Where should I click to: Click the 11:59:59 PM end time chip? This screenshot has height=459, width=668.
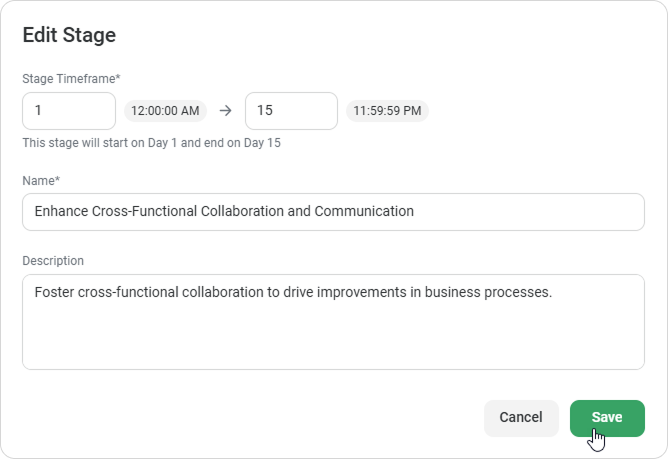coord(387,111)
